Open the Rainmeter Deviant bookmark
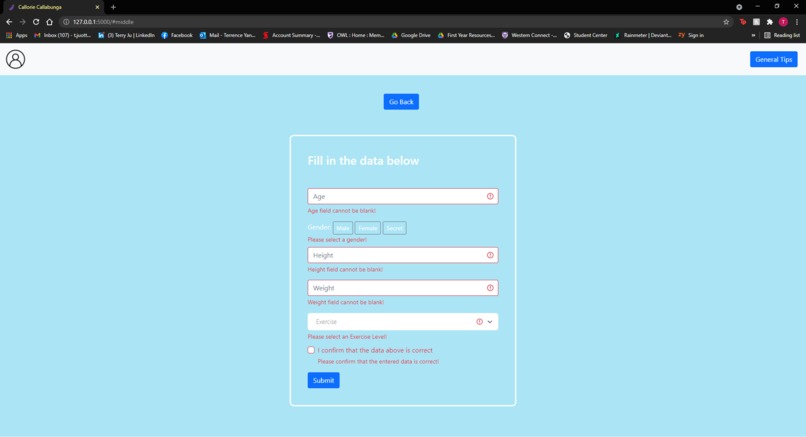This screenshot has height=437, width=806. coord(643,35)
